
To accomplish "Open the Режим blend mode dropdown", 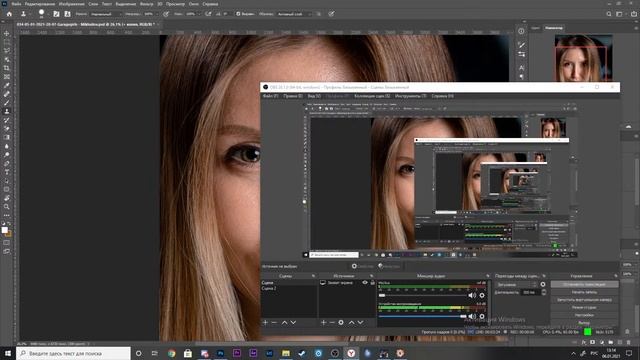I will [105, 14].
